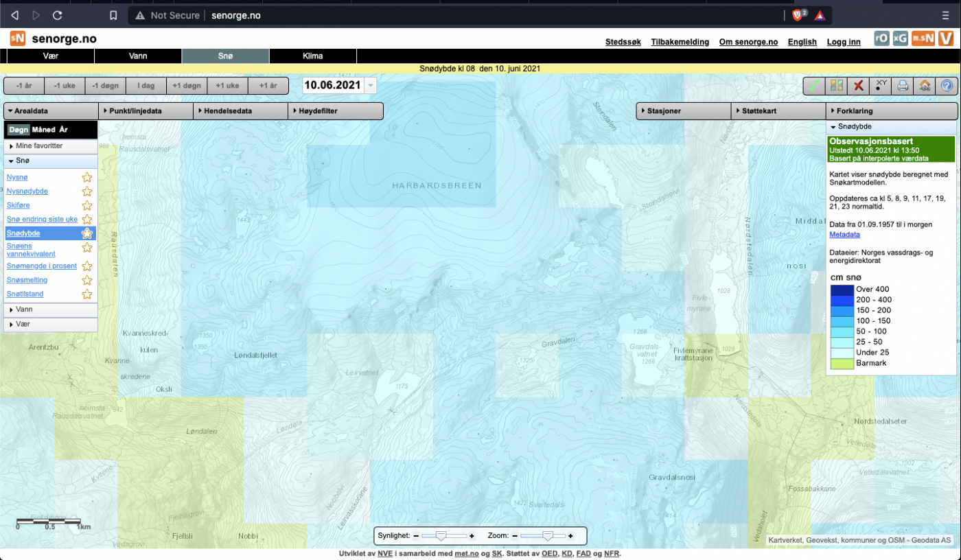Open the blue question mark help
961x560 pixels.
pos(947,86)
